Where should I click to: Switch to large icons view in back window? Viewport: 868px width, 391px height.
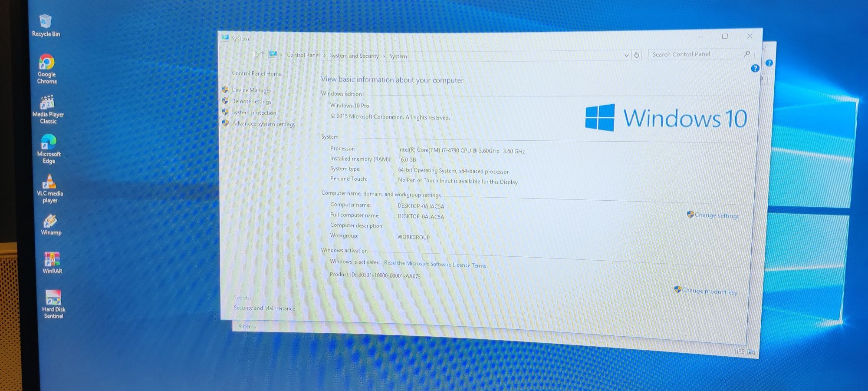pos(751,352)
